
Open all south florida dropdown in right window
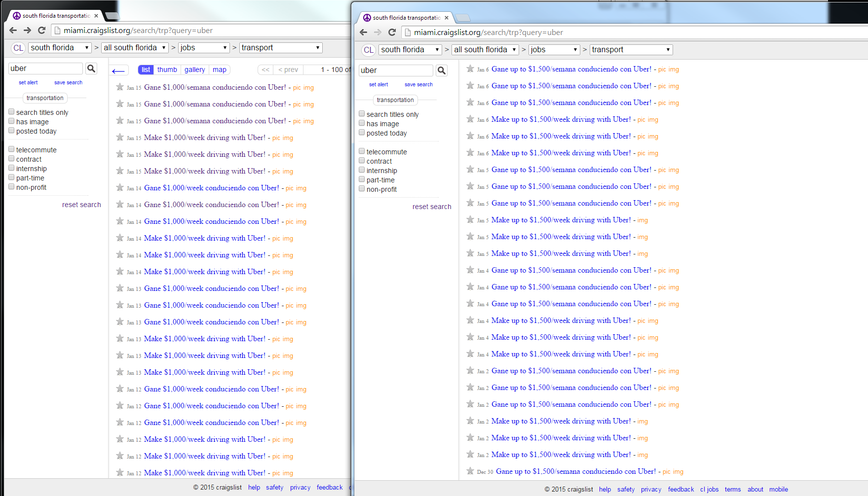[485, 50]
